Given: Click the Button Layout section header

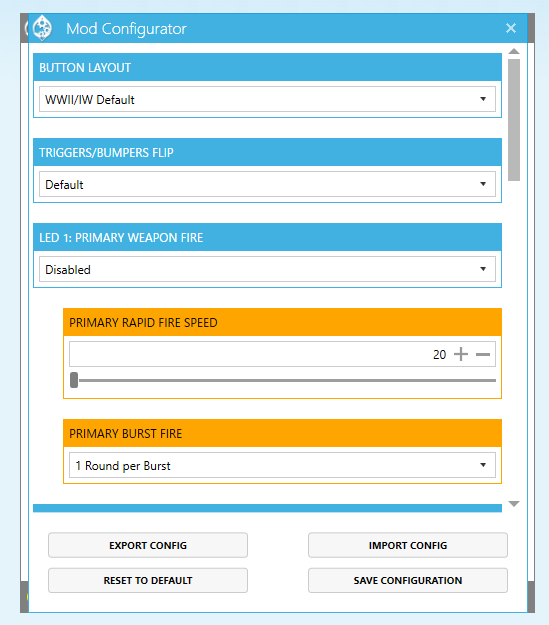Looking at the screenshot, I should tap(267, 67).
